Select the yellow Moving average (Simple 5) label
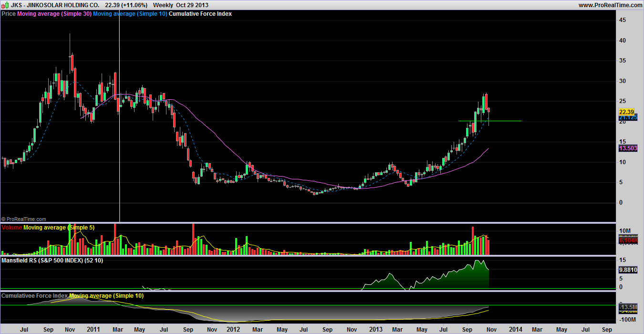Screen dimensions: 644x334 [x=59, y=228]
